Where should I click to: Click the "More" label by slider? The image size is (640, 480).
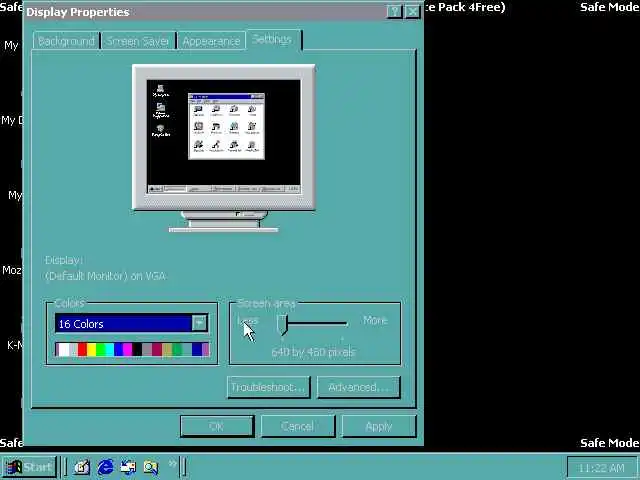pyautogui.click(x=375, y=320)
